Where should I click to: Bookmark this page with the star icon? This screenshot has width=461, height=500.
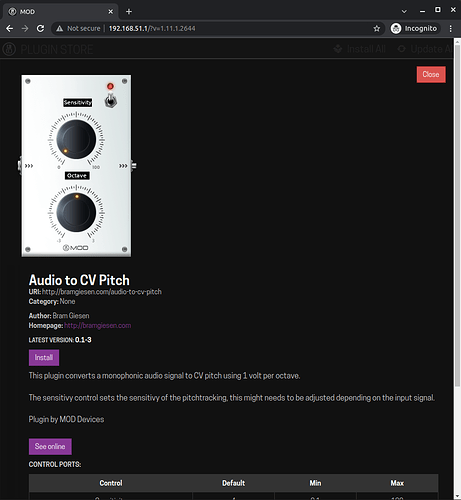coord(377,29)
